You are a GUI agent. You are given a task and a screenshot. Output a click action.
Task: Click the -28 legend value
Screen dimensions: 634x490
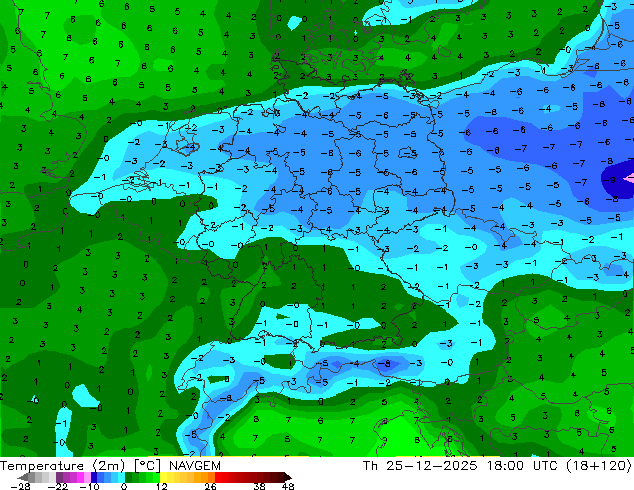coord(20,486)
